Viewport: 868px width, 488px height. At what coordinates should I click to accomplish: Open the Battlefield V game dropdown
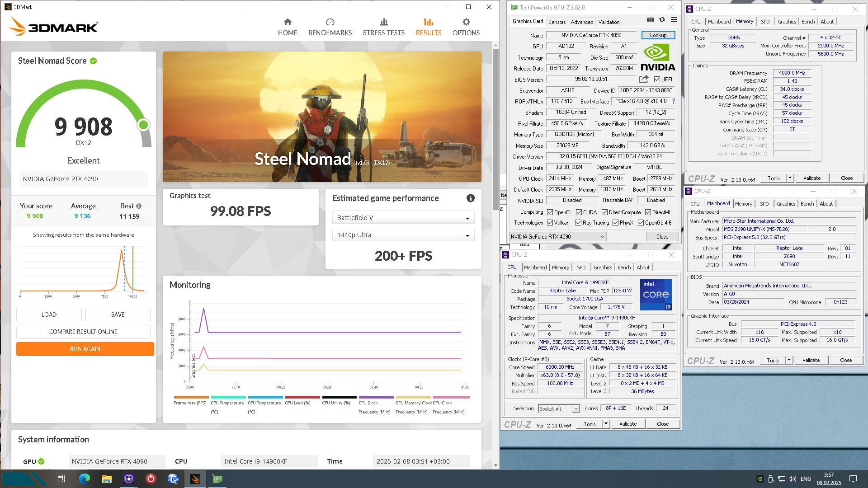[403, 218]
